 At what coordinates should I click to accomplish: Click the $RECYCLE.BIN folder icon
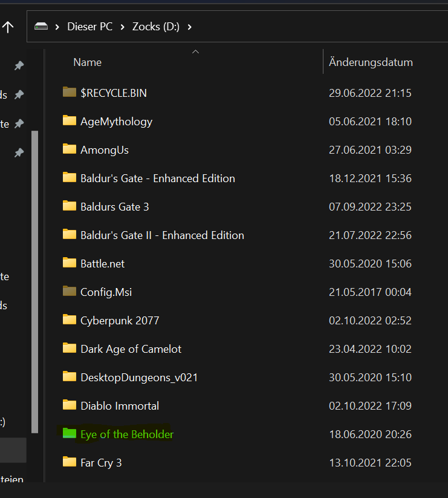click(69, 93)
